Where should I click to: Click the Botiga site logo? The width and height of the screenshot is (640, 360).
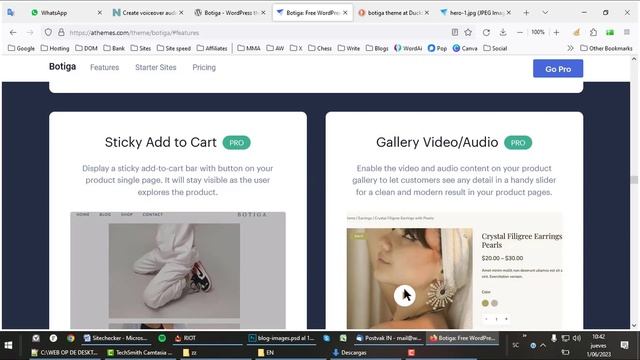pos(62,67)
